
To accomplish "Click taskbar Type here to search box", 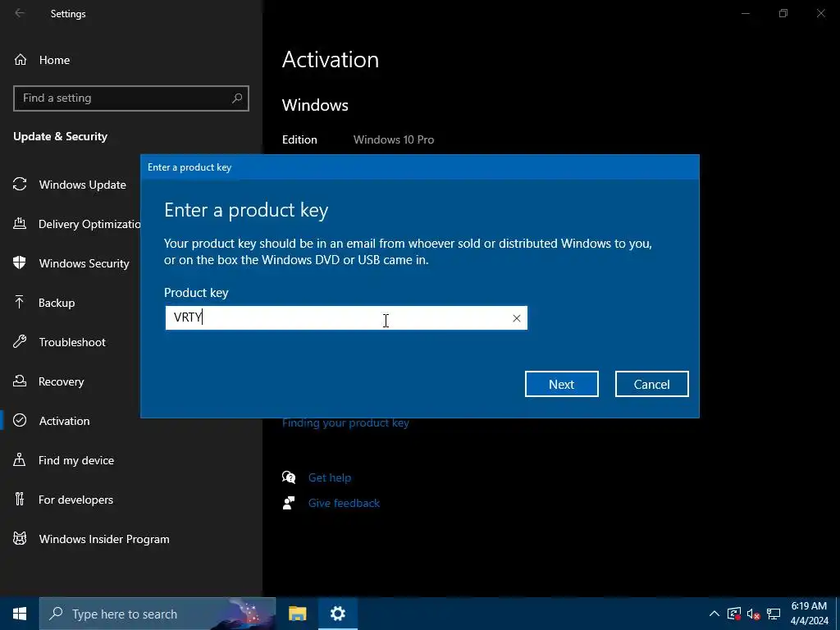I will [157, 614].
